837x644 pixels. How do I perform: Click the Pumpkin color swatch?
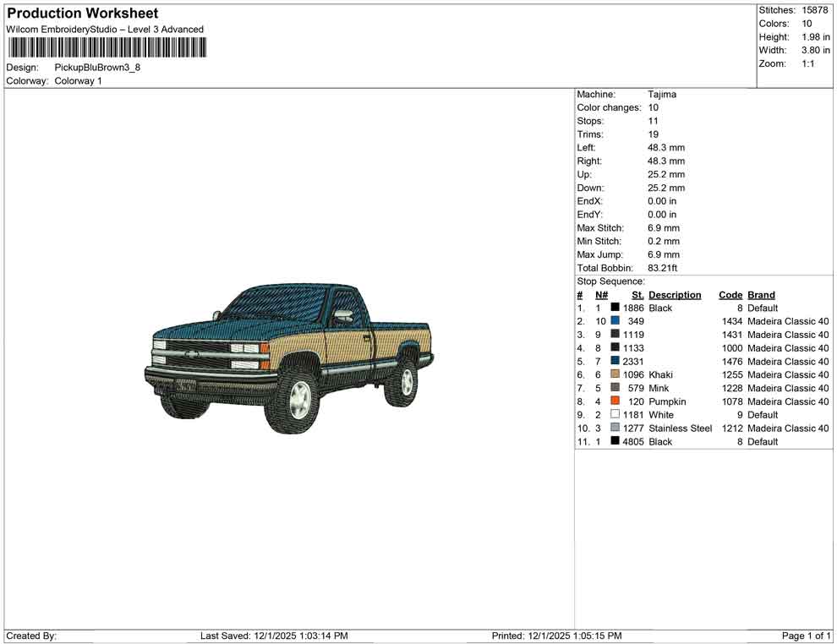[614, 401]
